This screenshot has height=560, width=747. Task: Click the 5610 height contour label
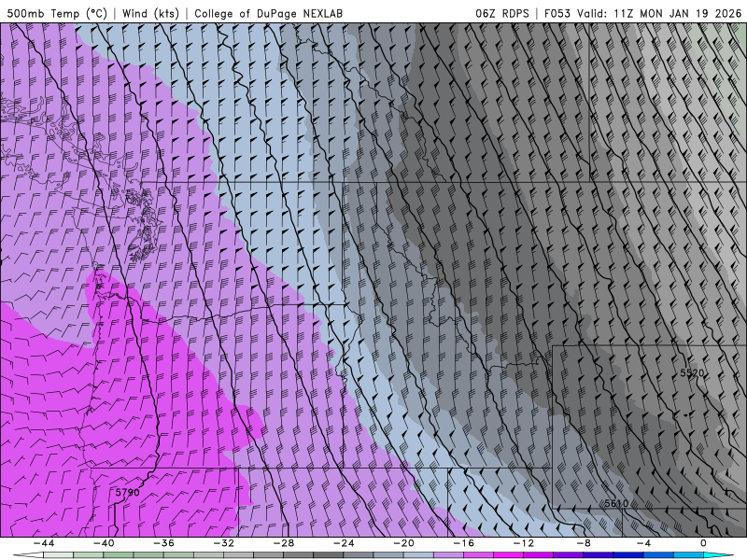[616, 503]
